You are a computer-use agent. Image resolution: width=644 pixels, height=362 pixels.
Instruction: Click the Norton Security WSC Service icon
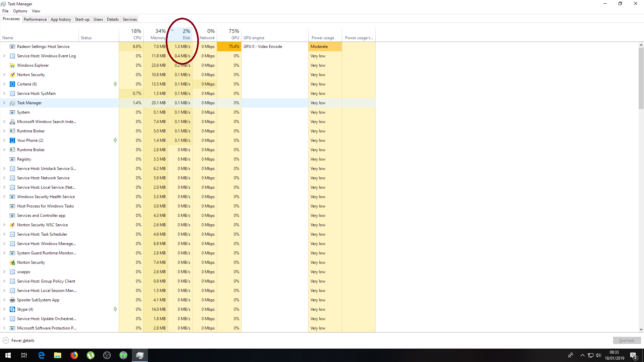[x=12, y=225]
